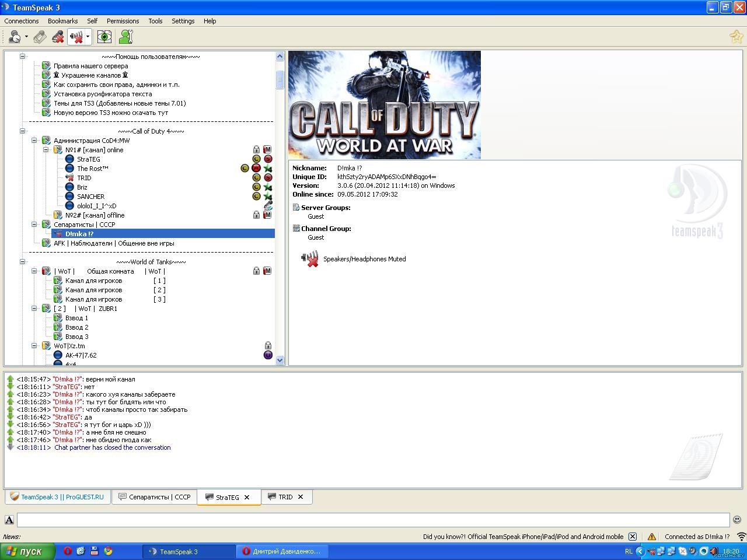Click TRID's muted speaker status icon
Viewport: 747px width, 560px height.
click(69, 178)
